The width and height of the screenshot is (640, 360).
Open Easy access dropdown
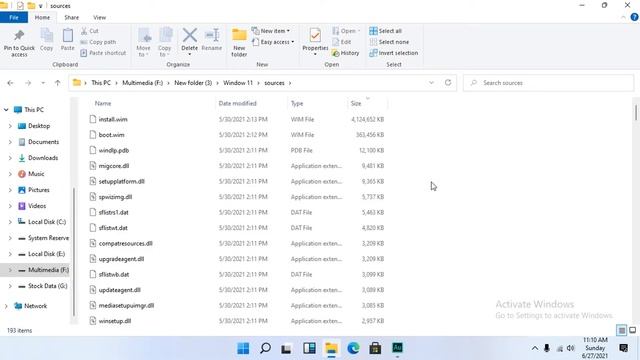click(273, 42)
